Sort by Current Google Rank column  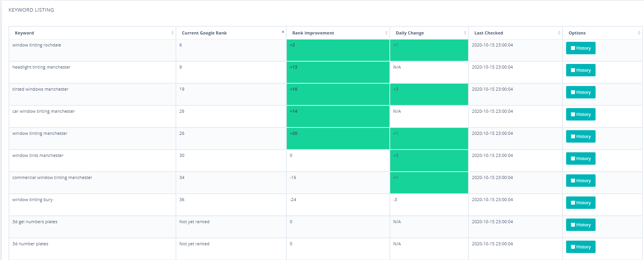click(231, 33)
